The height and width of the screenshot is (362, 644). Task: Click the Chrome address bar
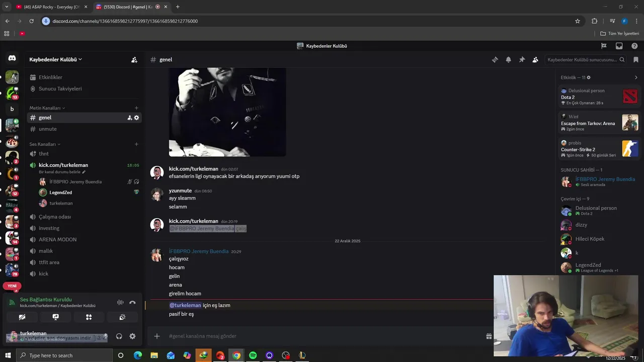click(307, 21)
